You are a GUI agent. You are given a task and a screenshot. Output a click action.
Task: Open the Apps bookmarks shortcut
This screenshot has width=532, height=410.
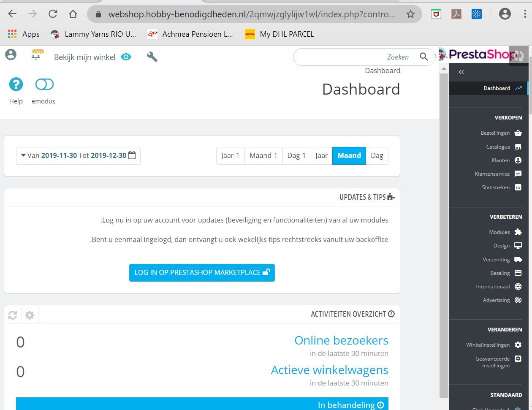tap(24, 34)
